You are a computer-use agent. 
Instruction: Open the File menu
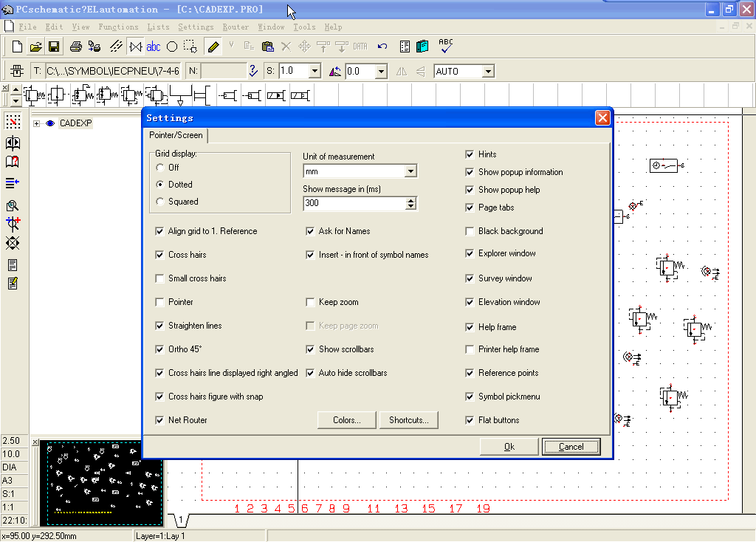tap(27, 27)
